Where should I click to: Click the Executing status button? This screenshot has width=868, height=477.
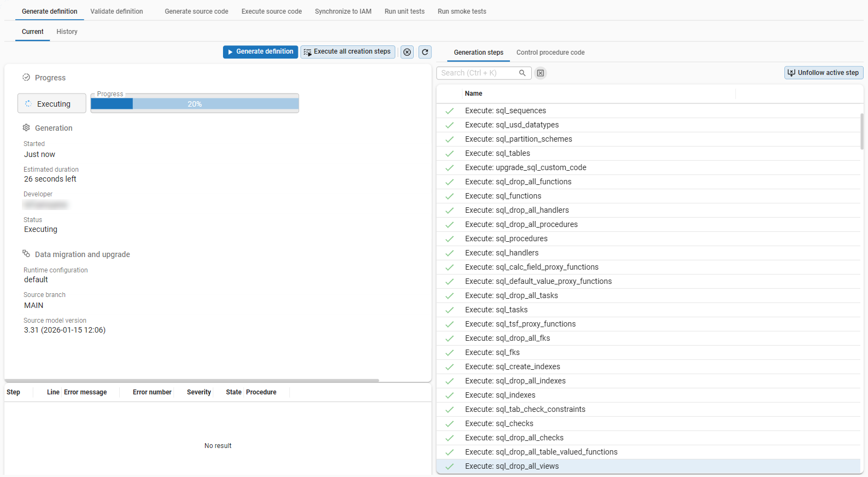52,103
